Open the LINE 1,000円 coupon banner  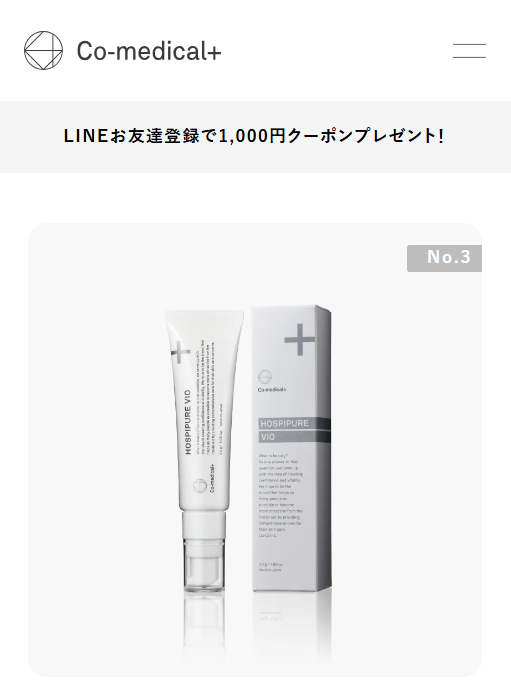point(256,136)
